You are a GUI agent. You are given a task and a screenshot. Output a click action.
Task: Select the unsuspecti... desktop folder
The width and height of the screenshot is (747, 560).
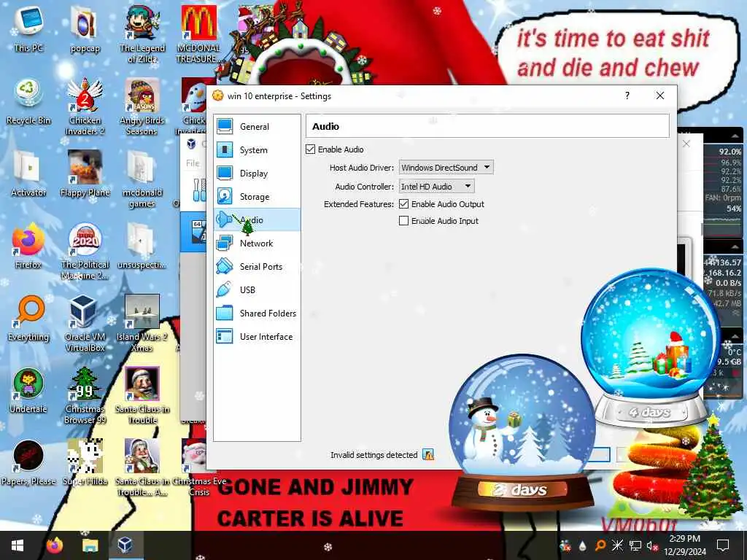pyautogui.click(x=142, y=246)
